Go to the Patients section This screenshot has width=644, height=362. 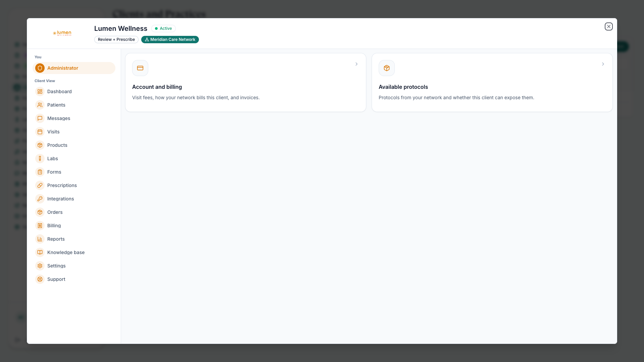point(74,105)
